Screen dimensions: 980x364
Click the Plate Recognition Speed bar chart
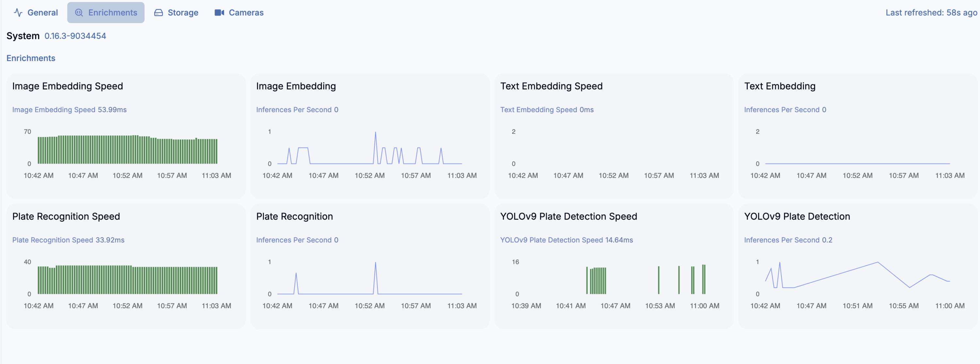click(127, 281)
